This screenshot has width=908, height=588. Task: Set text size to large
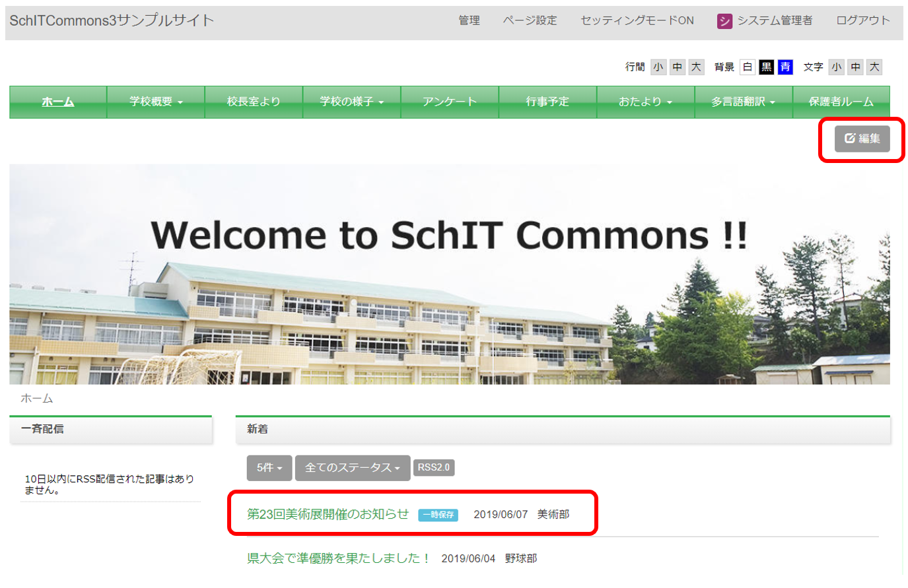tap(874, 67)
